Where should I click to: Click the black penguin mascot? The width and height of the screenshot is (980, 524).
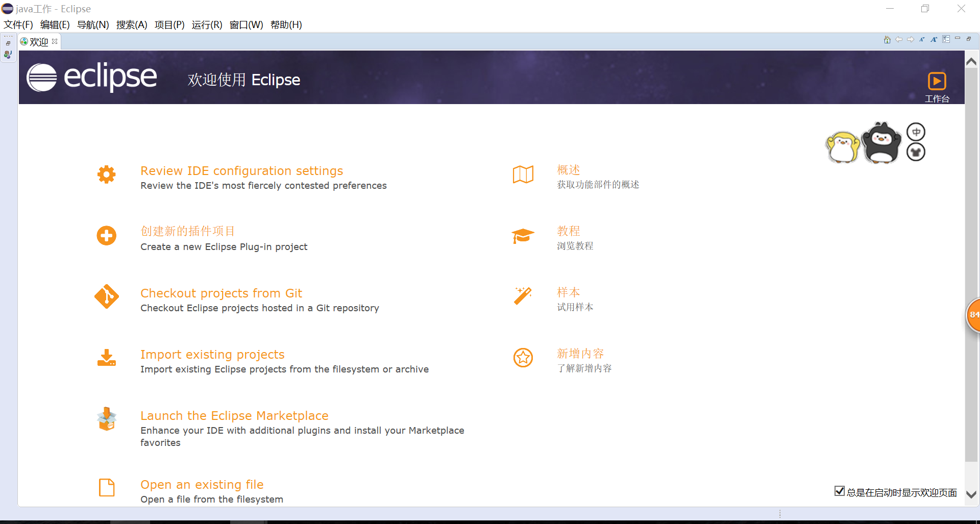click(881, 143)
